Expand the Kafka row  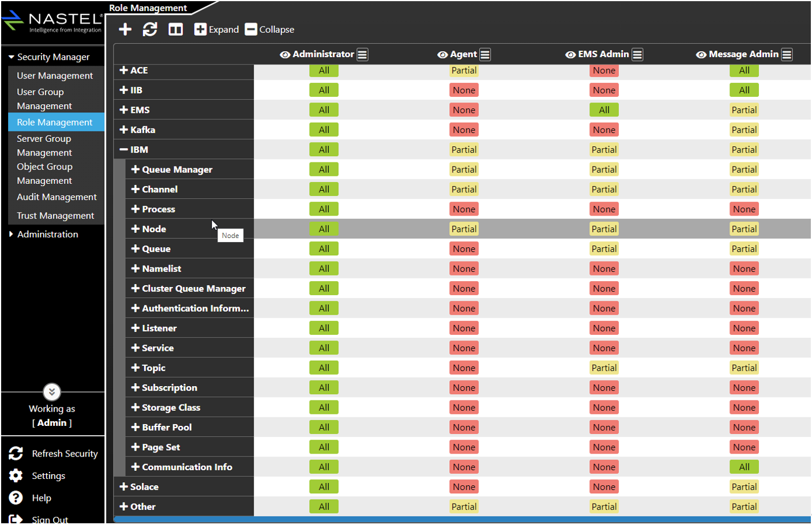click(x=123, y=130)
